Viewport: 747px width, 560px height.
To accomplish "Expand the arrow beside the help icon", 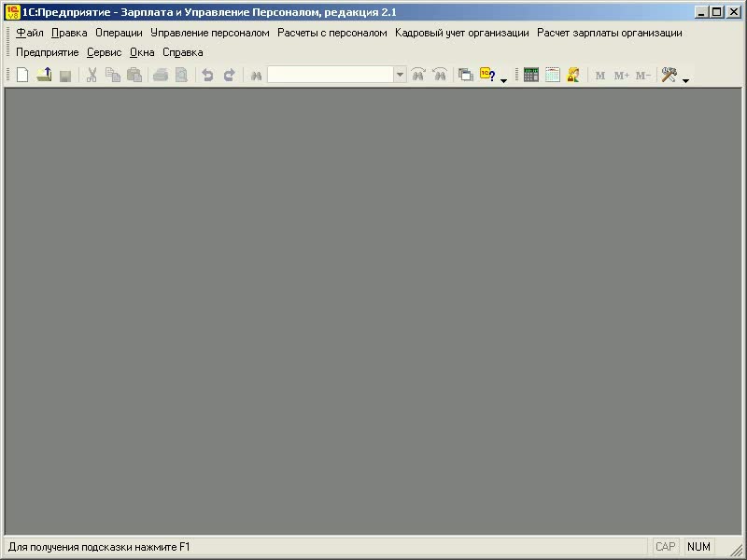I will pos(503,80).
